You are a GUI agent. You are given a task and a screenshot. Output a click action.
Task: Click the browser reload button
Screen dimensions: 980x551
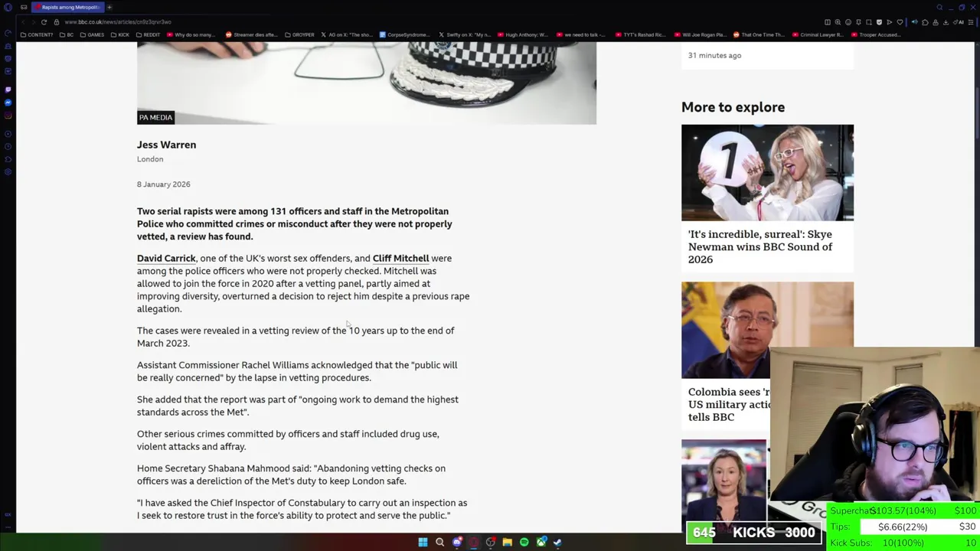pos(44,22)
